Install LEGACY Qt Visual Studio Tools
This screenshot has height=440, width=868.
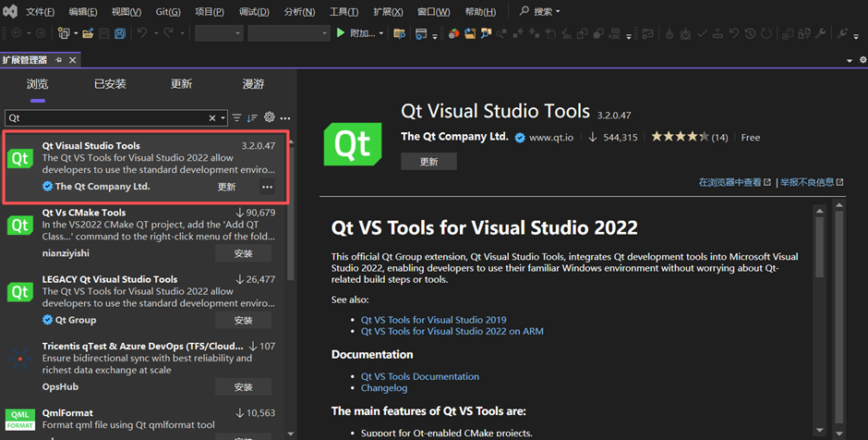(x=243, y=321)
